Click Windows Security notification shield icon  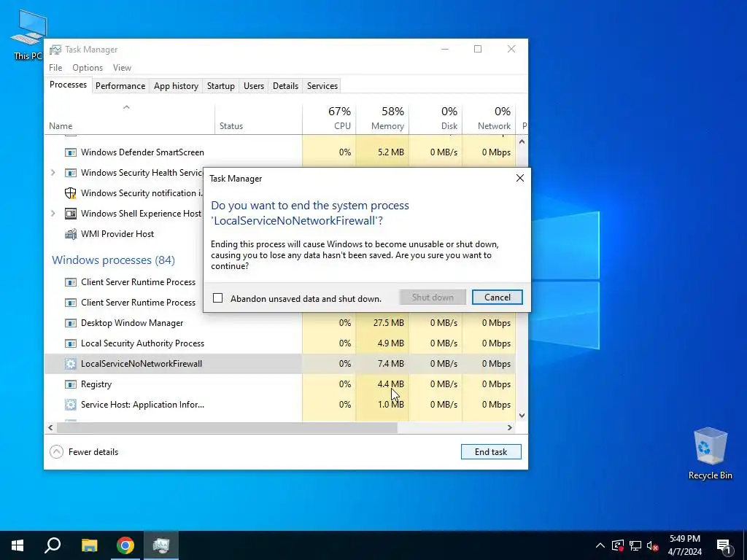(x=71, y=193)
